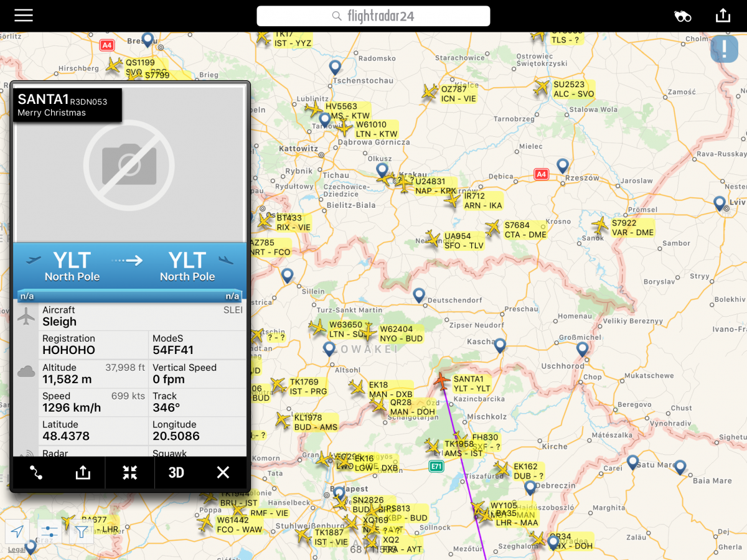This screenshot has width=747, height=560.
Task: Open the blue exclamation alert icon
Action: [724, 49]
